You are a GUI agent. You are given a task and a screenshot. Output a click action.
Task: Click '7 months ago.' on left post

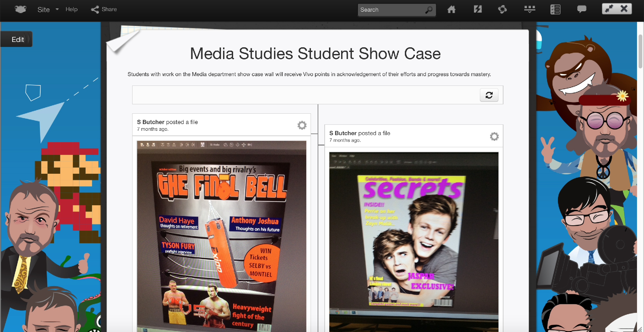[x=153, y=129]
